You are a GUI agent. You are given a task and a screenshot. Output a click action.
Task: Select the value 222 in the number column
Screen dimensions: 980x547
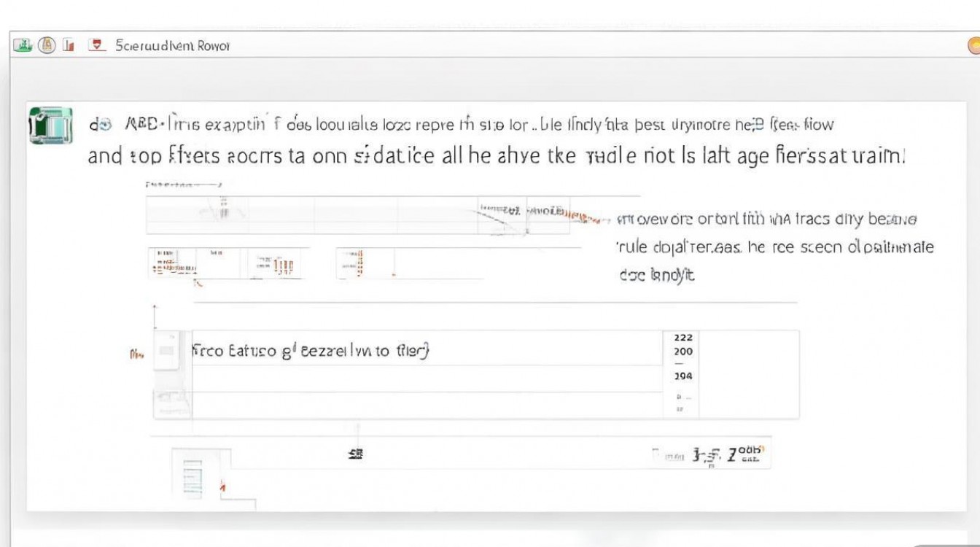(x=684, y=338)
